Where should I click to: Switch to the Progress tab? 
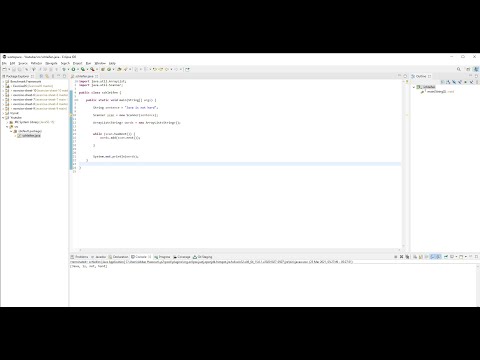[162, 257]
